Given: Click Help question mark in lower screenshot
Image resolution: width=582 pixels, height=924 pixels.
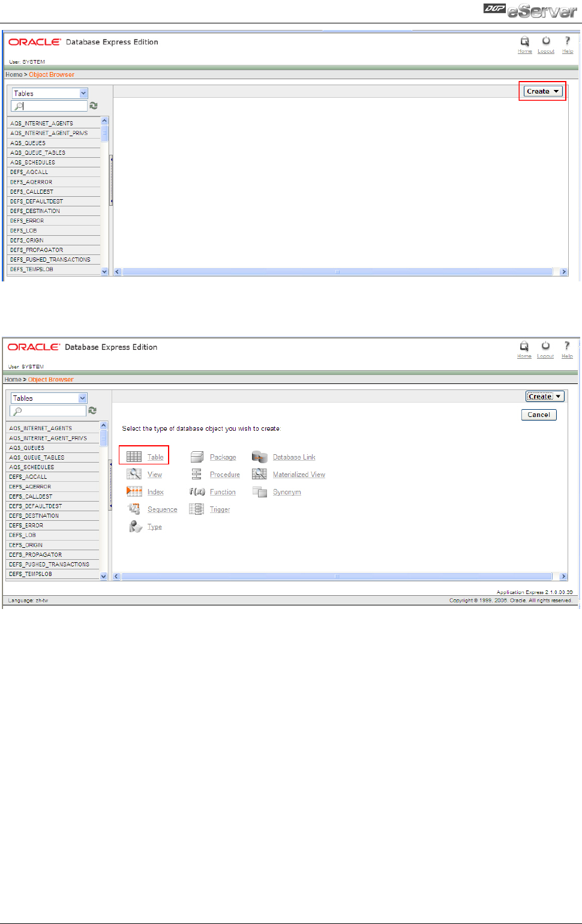Looking at the screenshot, I should pos(566,346).
